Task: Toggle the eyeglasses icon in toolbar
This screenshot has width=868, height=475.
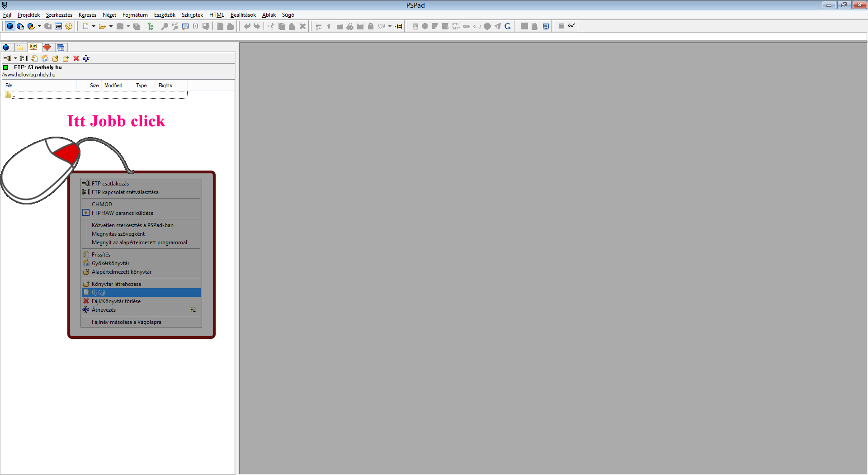Action: coord(571,26)
